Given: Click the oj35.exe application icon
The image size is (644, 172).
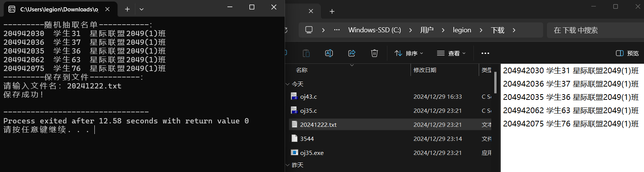Looking at the screenshot, I should [295, 153].
